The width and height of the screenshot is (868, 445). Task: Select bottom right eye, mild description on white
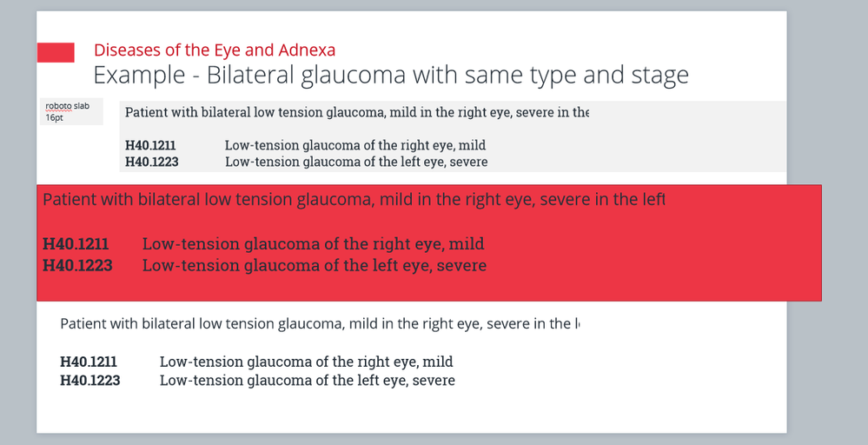click(x=306, y=362)
